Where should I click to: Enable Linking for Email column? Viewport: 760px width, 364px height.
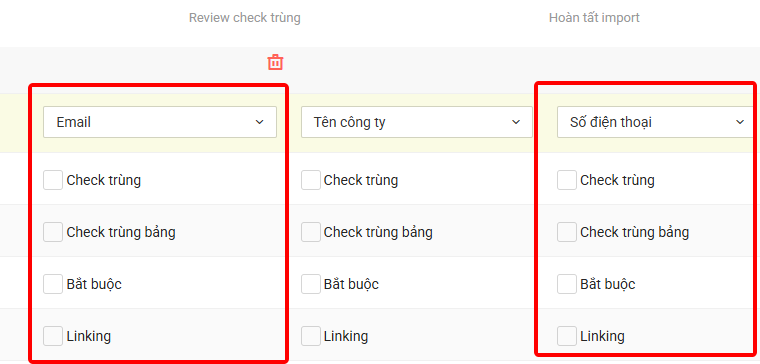click(53, 336)
